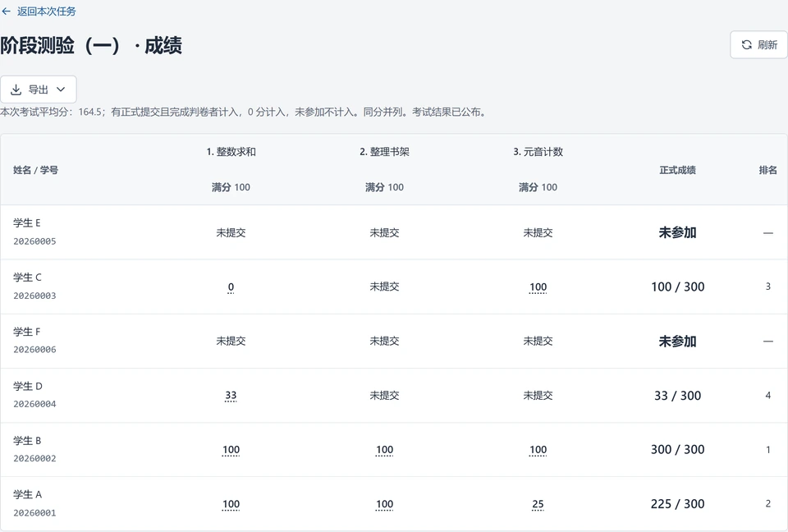The height and width of the screenshot is (532, 788).
Task: Click 未提交 for 学生 E 整数求和
Action: coord(231,233)
